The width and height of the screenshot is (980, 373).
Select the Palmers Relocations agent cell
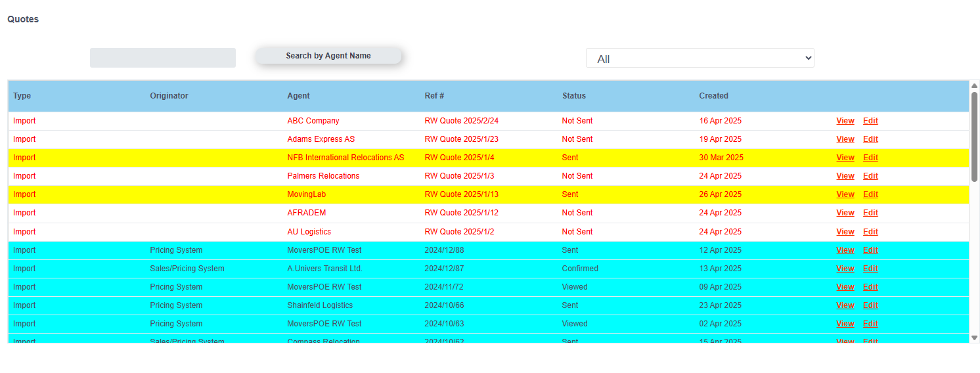323,176
